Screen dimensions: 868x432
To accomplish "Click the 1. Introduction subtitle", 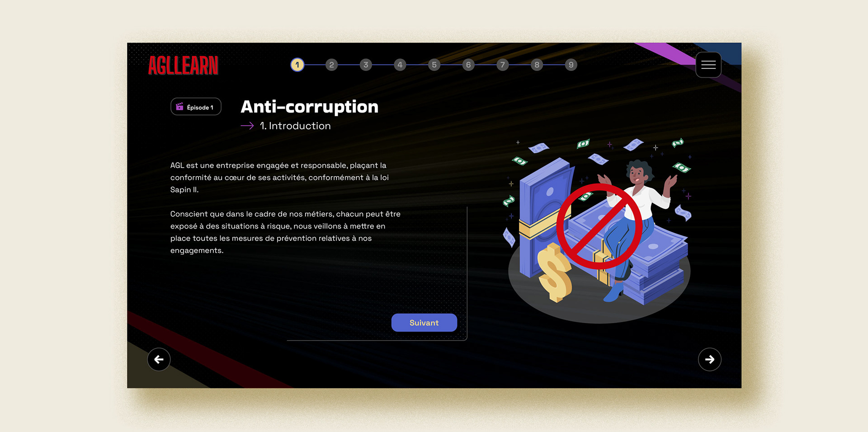I will coord(295,126).
